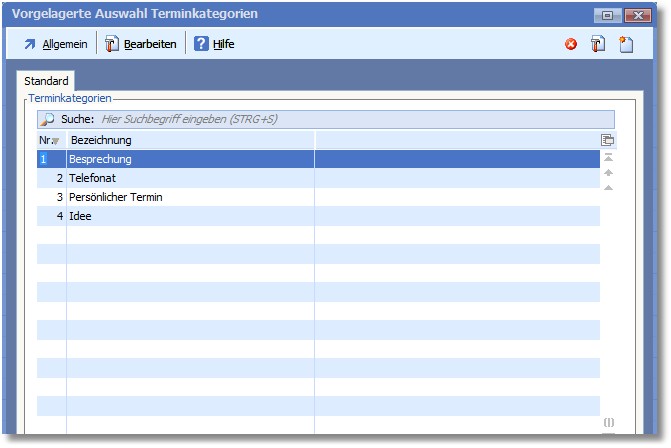Viewport: 671px width, 448px height.
Task: Click the edit record icon beside the red delete icon
Action: (x=598, y=44)
